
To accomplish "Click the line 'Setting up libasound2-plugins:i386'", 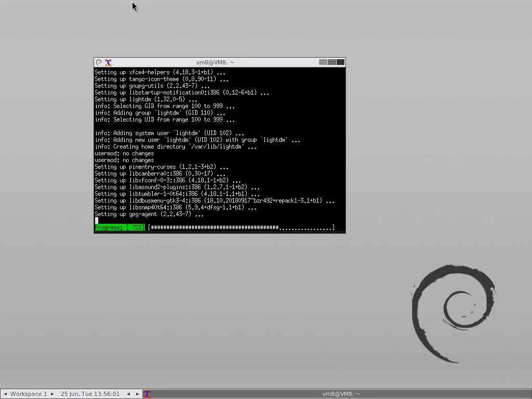I will click(x=177, y=187).
